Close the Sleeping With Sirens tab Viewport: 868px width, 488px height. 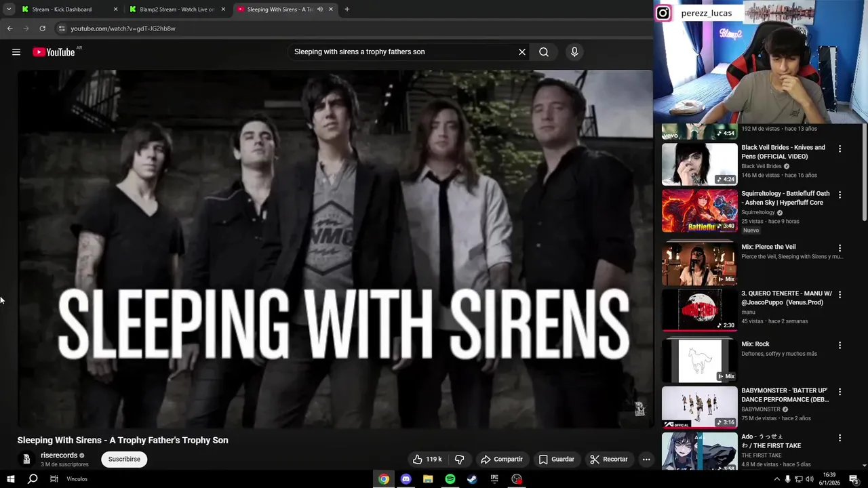(x=331, y=9)
